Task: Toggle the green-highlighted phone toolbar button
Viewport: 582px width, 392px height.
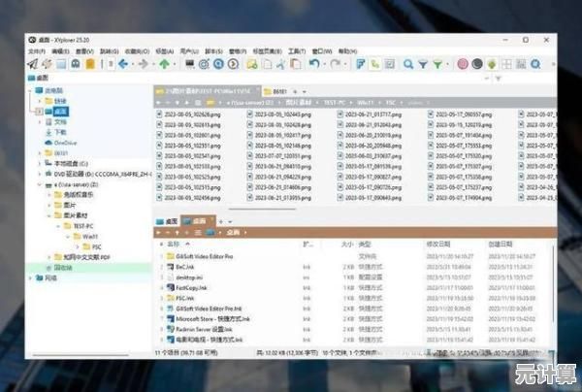Action: pos(374,64)
